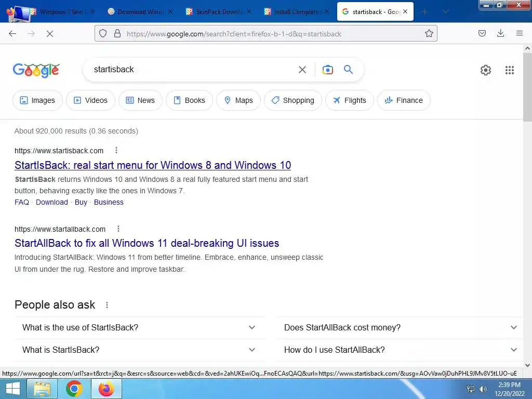Bookmark this page with the star icon
532x399 pixels.
tap(429, 33)
